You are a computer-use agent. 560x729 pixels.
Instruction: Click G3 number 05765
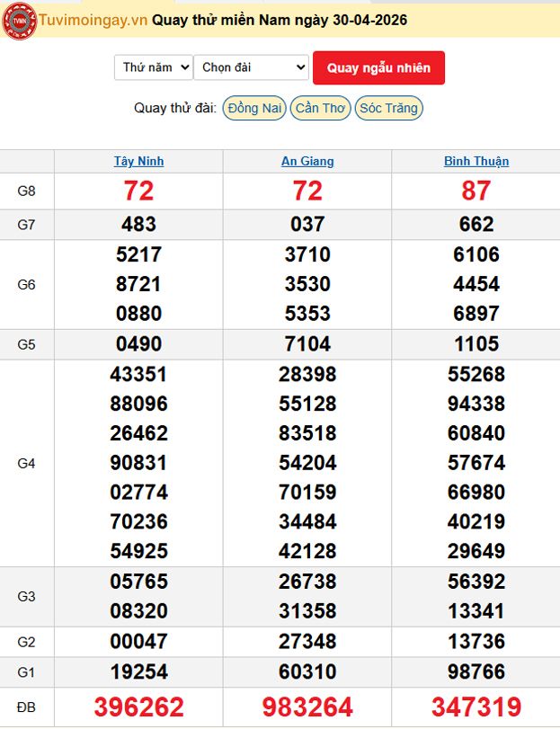click(139, 582)
